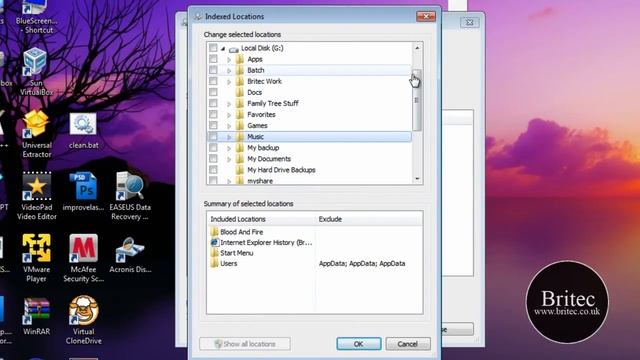
Task: Check the Games folder checkbox
Action: (x=213, y=125)
